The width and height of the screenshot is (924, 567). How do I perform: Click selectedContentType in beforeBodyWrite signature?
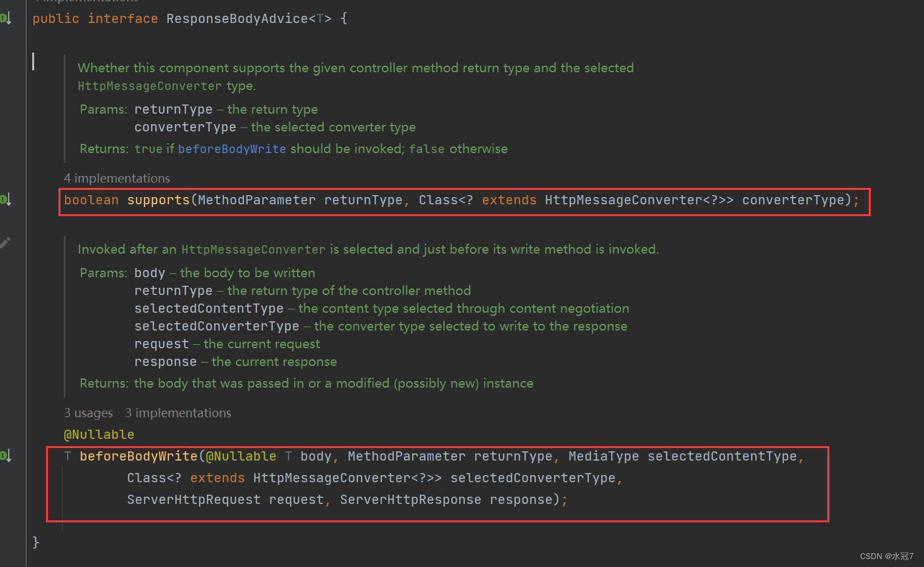(x=722, y=456)
